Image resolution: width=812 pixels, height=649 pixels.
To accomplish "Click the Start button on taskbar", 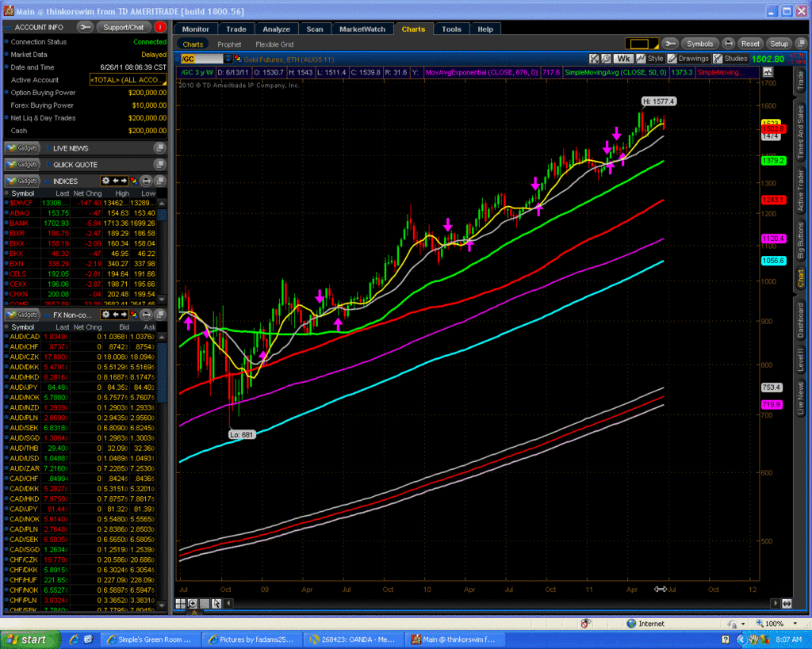I will pos(26,639).
